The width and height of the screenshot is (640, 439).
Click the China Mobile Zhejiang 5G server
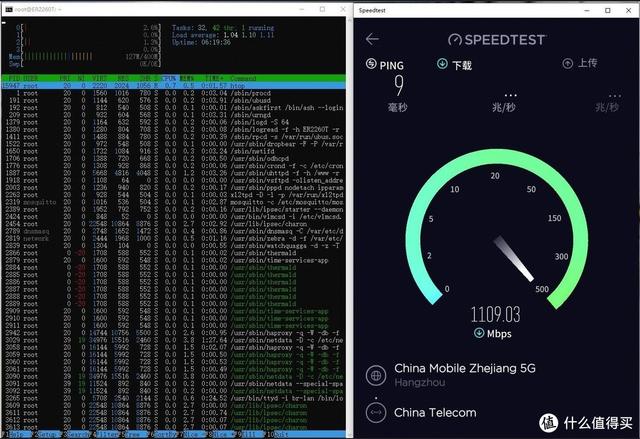point(464,368)
